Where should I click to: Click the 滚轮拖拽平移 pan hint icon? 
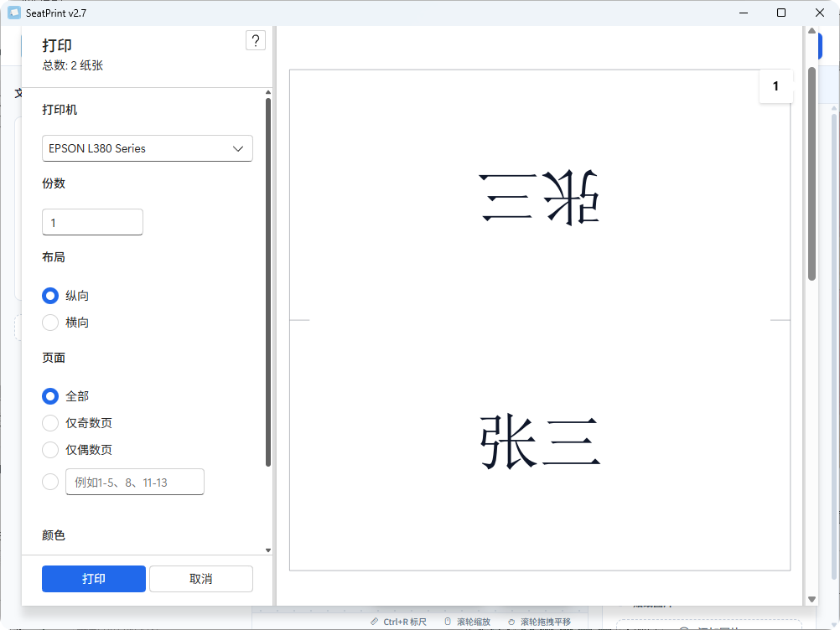(511, 622)
